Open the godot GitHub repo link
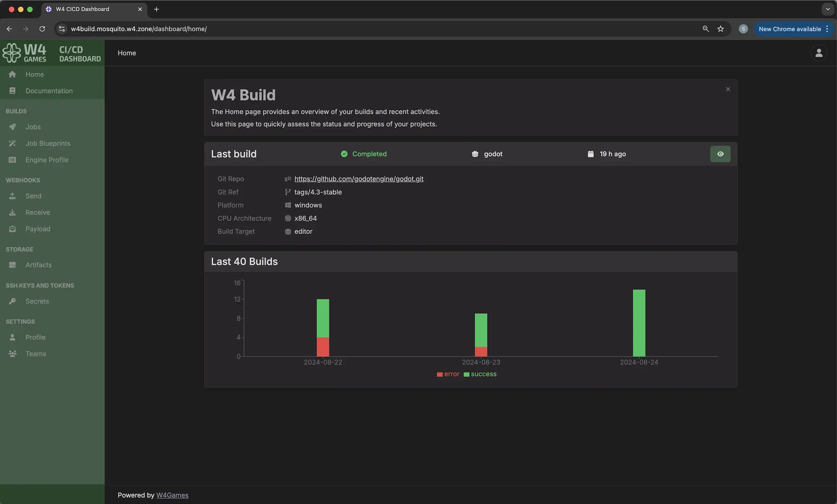This screenshot has width=837, height=504. 359,179
